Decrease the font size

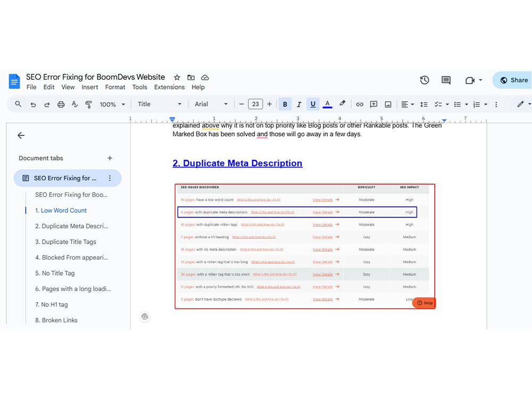point(242,104)
